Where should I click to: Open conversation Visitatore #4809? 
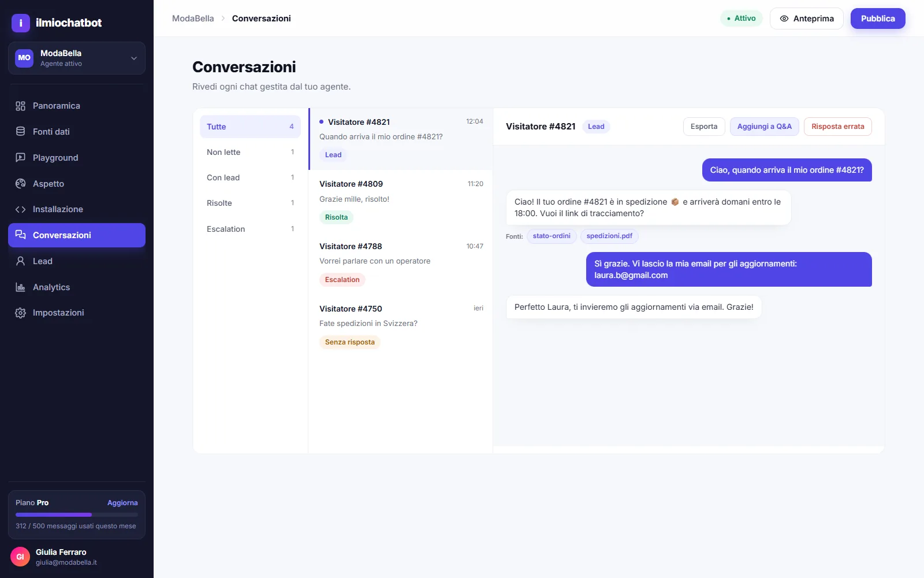click(x=401, y=201)
